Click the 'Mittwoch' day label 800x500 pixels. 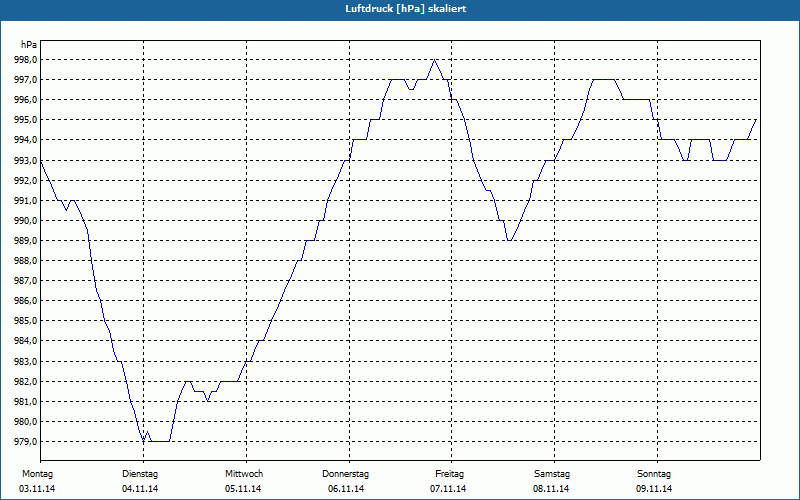(244, 474)
